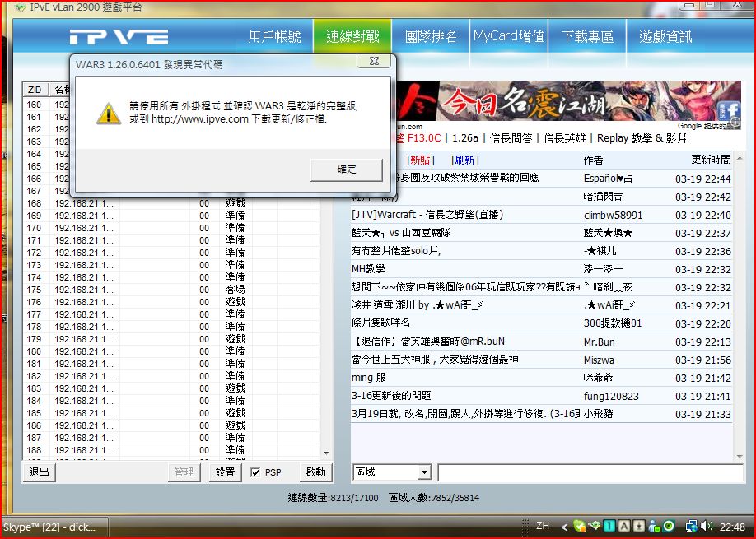Click the ZH language indicator
This screenshot has width=756, height=539.
click(x=543, y=526)
